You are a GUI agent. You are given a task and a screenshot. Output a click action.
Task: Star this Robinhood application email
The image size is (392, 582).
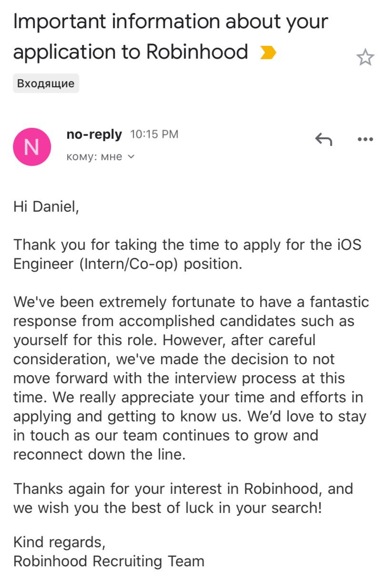click(365, 58)
